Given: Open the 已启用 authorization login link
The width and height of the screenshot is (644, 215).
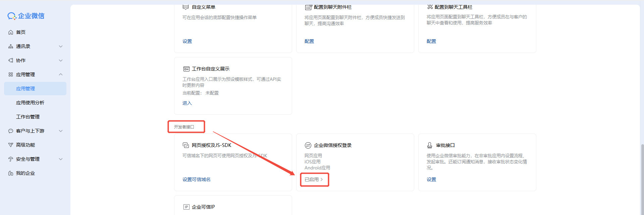Looking at the screenshot, I should click(314, 179).
